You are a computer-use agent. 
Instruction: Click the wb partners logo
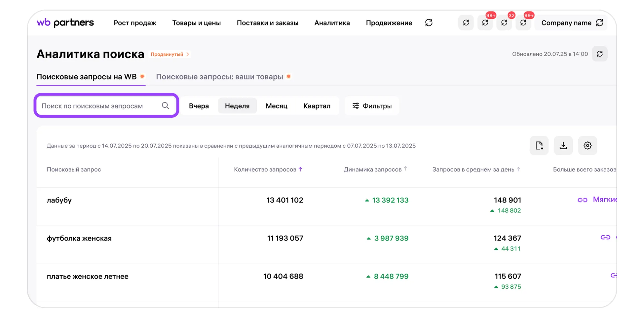65,23
